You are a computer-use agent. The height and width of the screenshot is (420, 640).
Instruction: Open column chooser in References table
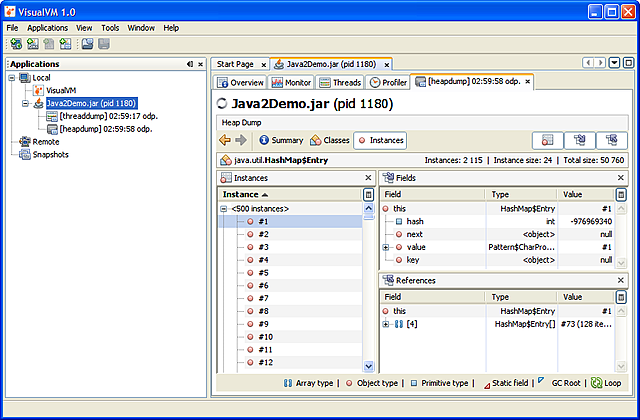[x=621, y=297]
